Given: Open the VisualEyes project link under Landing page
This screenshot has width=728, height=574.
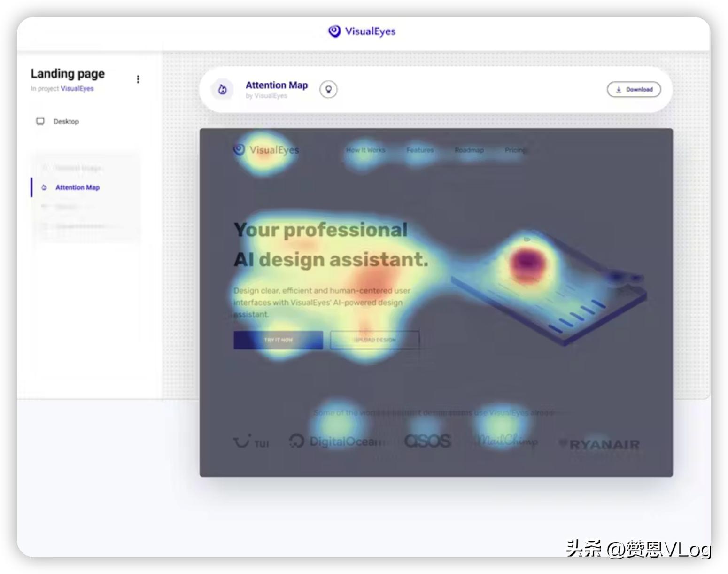Looking at the screenshot, I should click(x=77, y=88).
